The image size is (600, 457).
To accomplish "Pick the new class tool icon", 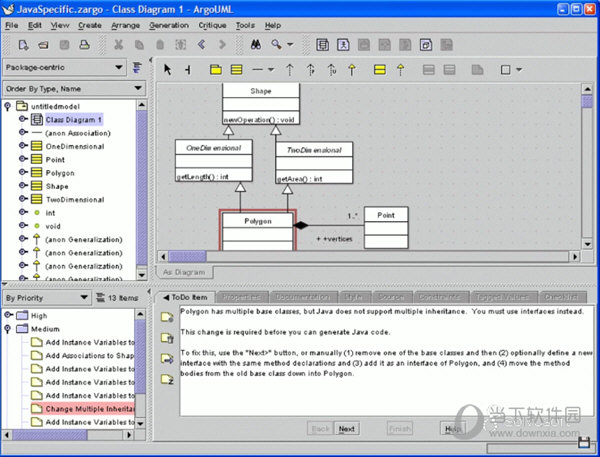I will tap(237, 70).
